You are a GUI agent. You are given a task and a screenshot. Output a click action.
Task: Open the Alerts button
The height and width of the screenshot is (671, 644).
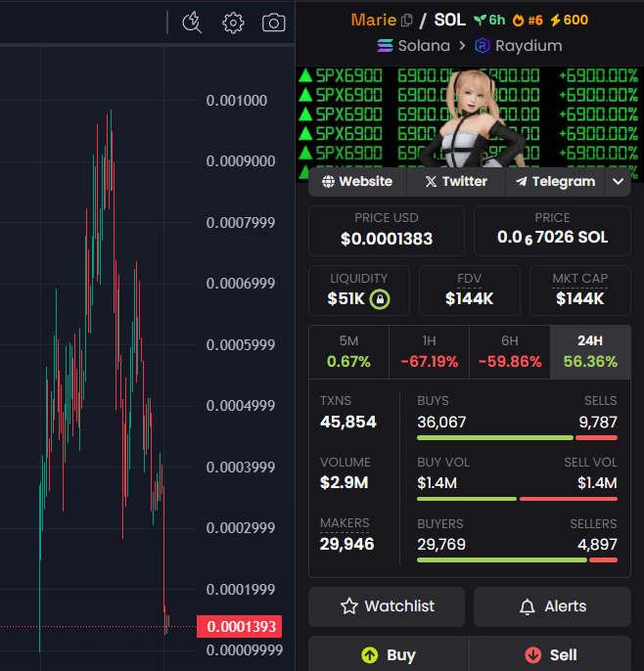click(x=552, y=606)
